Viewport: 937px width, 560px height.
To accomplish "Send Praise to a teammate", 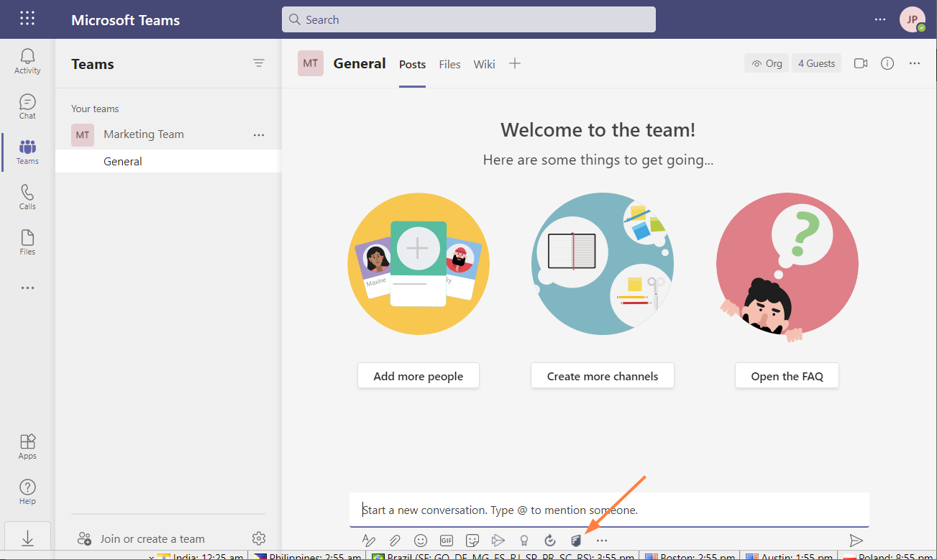I will click(x=524, y=540).
